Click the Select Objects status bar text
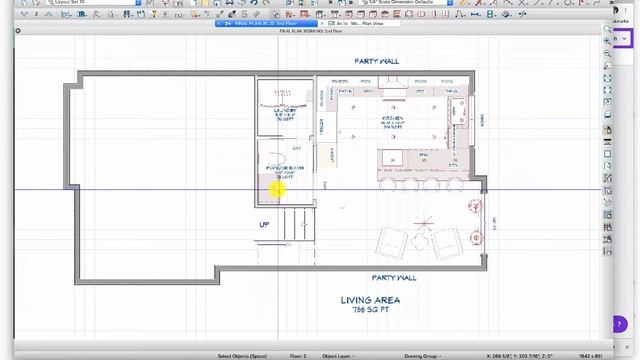Image resolution: width=640 pixels, height=360 pixels. [242, 356]
